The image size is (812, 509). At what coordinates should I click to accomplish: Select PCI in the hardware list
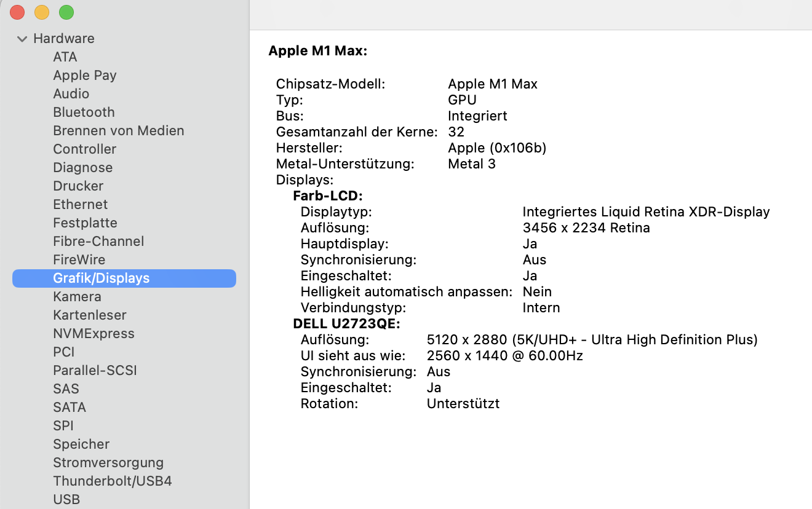(64, 352)
